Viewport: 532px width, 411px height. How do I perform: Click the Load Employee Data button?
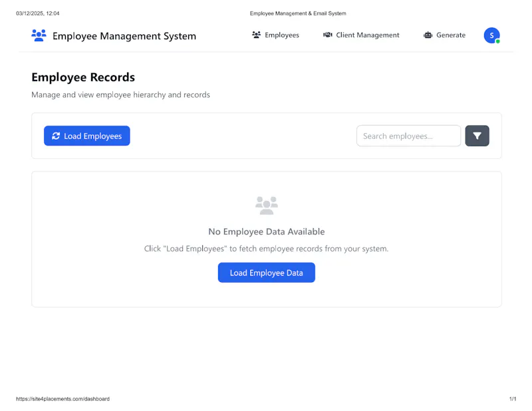[x=267, y=273]
